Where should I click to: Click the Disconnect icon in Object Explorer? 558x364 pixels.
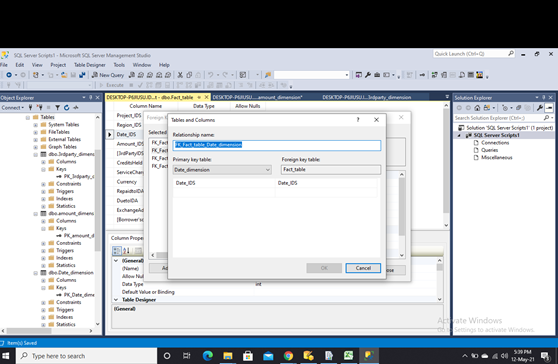40,107
